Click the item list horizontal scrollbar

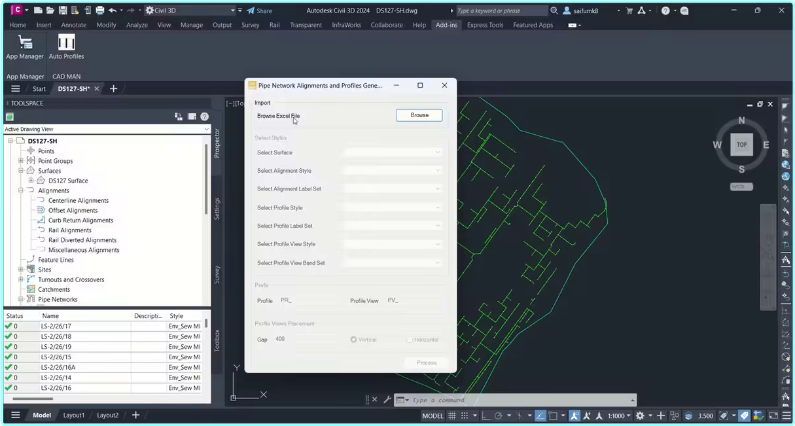(33, 399)
